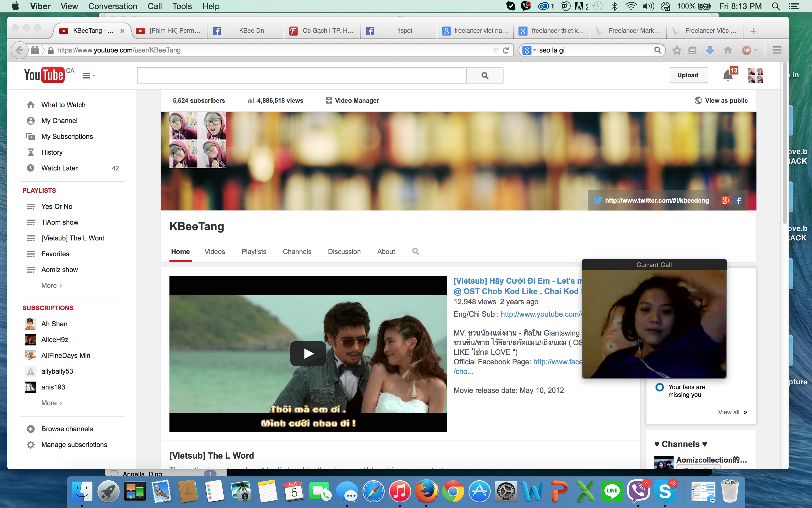
Task: Click the Upload button
Action: click(x=688, y=75)
